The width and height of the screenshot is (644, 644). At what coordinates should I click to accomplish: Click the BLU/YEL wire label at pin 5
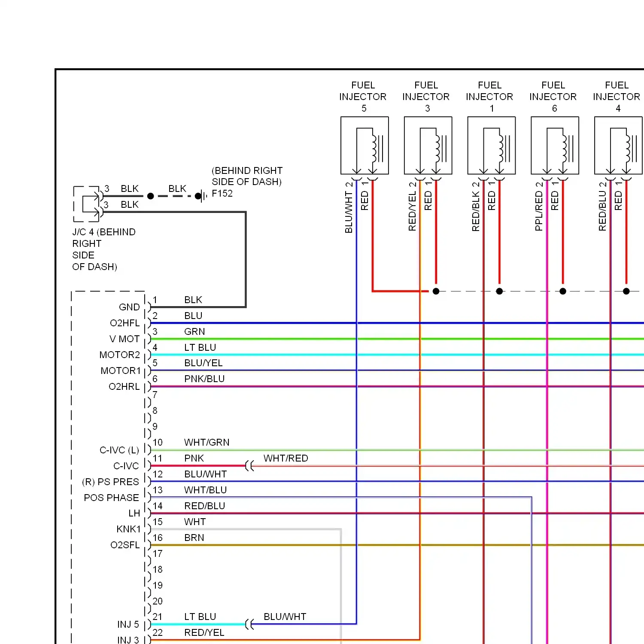coord(204,363)
